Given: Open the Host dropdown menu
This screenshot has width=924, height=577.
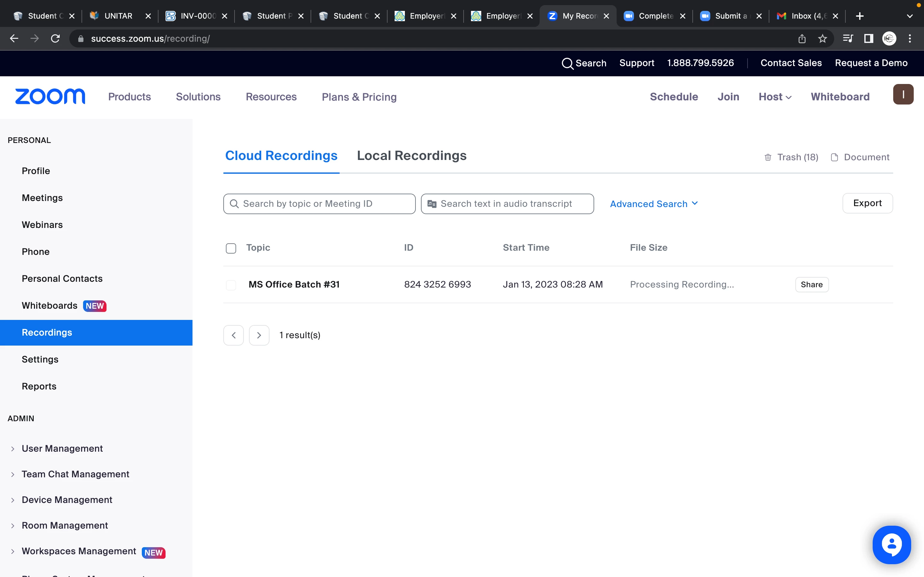Looking at the screenshot, I should 775,97.
